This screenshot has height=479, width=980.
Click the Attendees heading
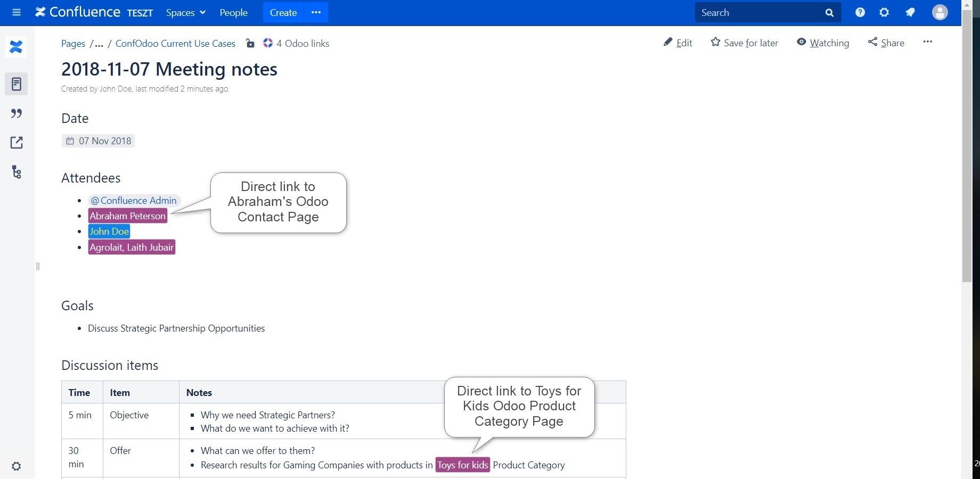coord(91,178)
